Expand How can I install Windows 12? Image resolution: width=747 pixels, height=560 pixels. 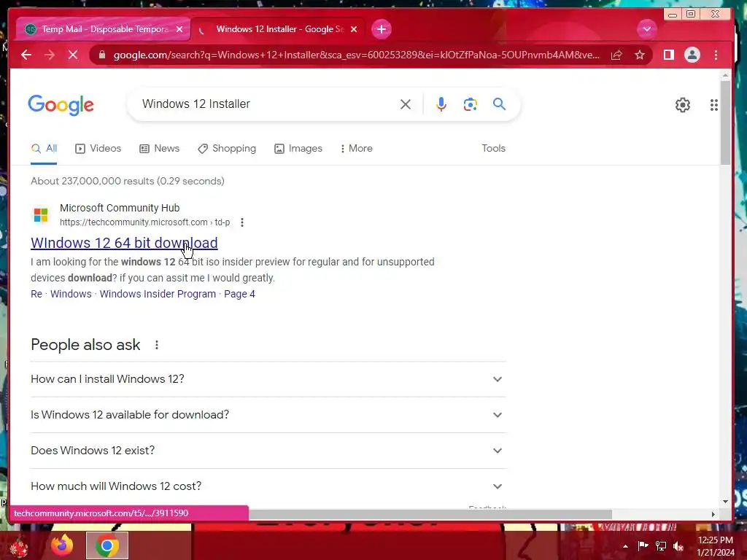point(268,379)
